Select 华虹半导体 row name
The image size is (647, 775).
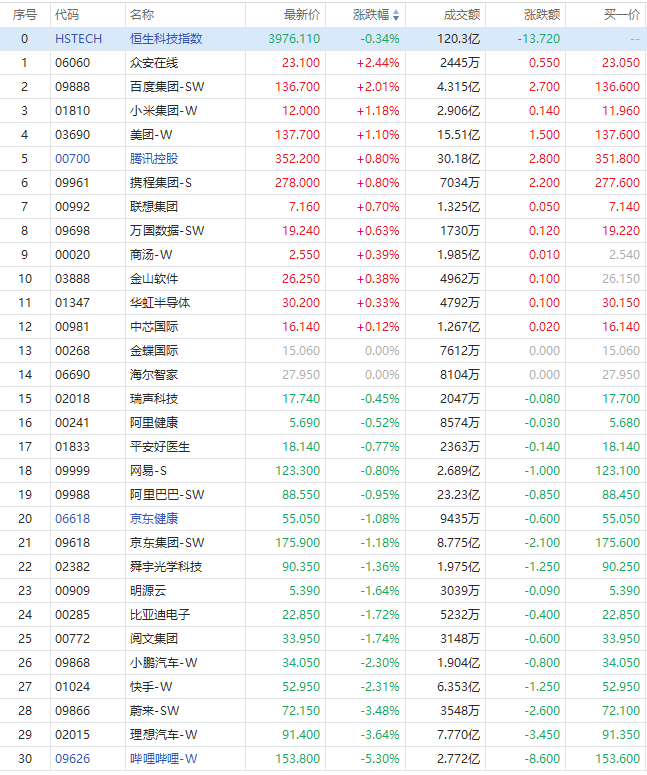click(160, 302)
